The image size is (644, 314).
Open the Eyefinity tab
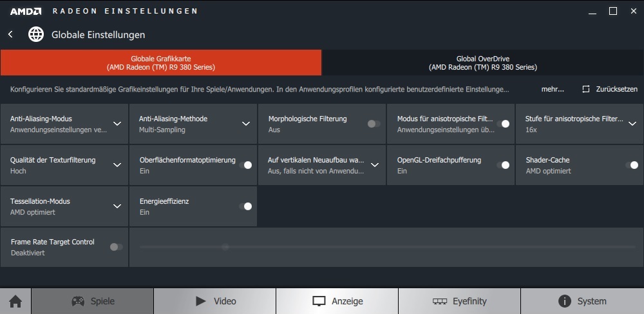pyautogui.click(x=460, y=301)
